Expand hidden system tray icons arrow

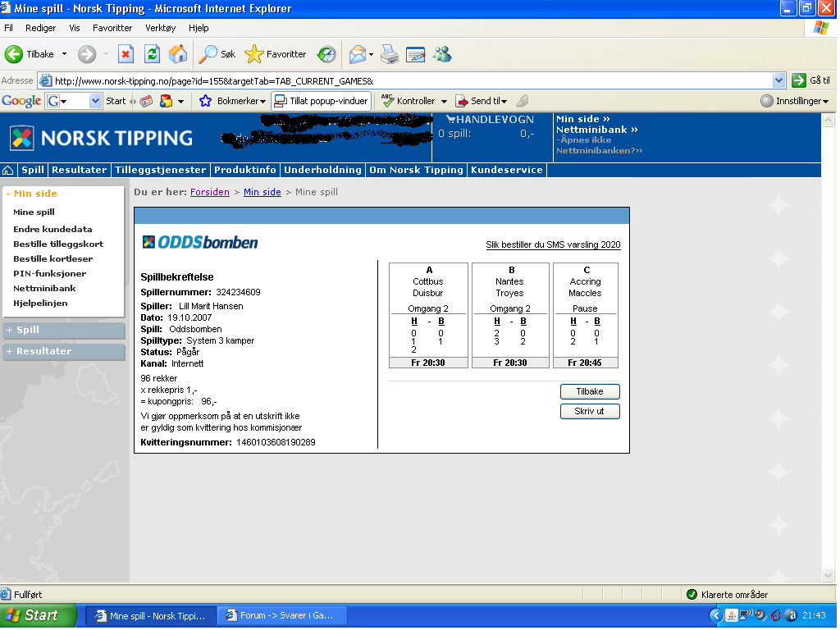[x=715, y=615]
